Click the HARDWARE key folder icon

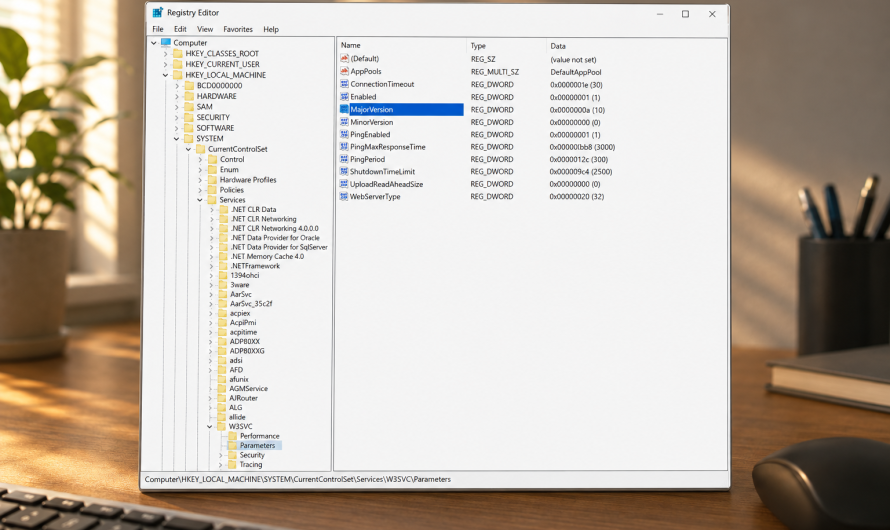click(189, 96)
